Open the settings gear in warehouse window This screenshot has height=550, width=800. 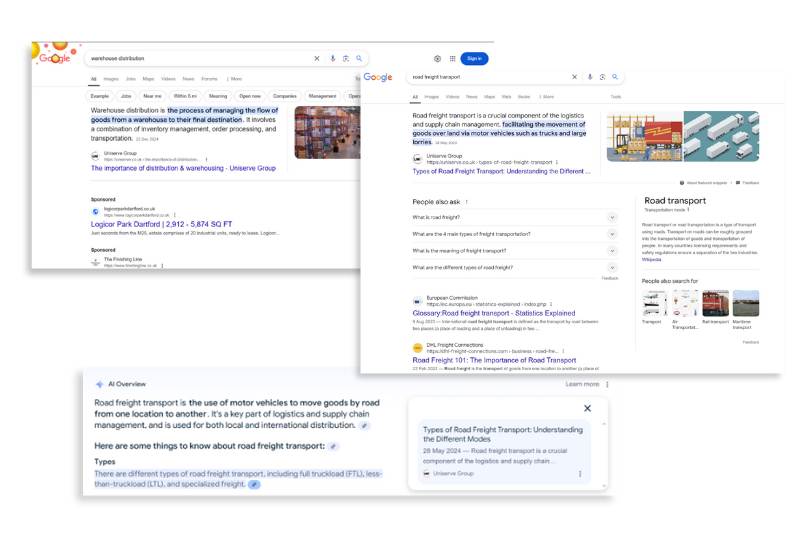pyautogui.click(x=437, y=59)
